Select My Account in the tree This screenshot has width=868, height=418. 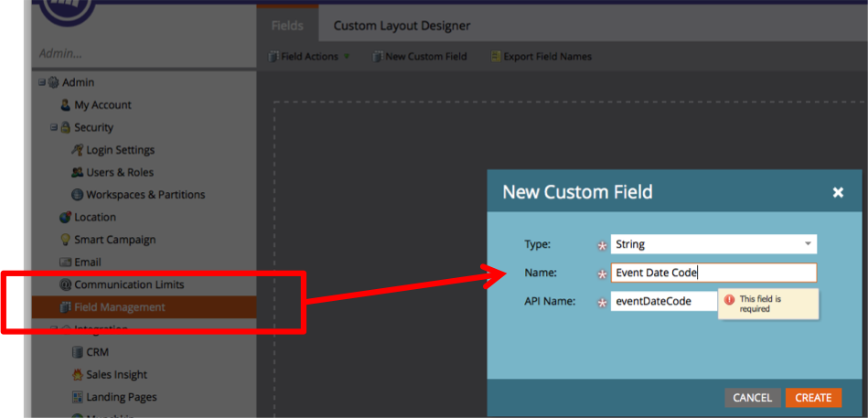click(103, 104)
